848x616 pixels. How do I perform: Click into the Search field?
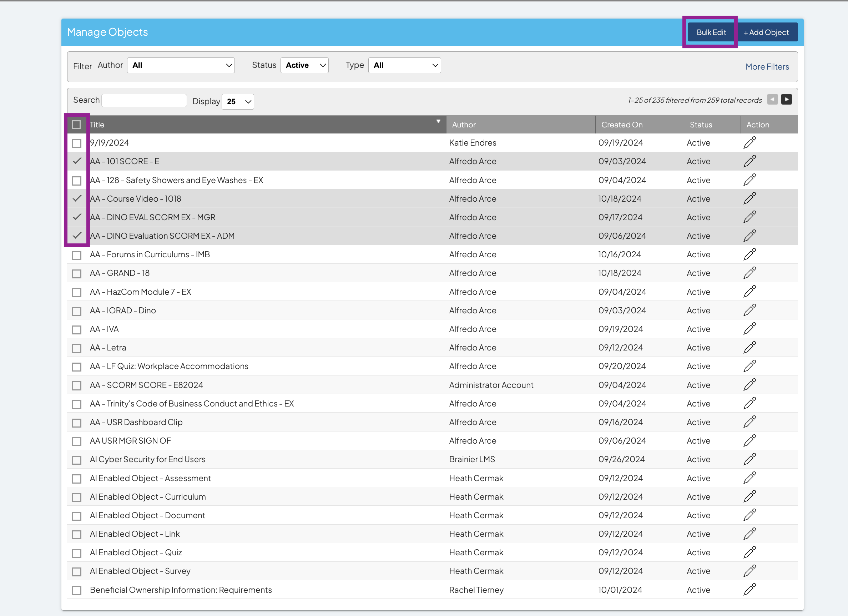pos(144,100)
